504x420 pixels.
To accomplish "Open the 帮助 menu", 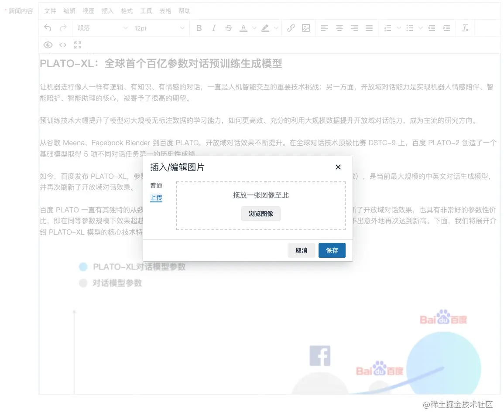I will point(185,11).
